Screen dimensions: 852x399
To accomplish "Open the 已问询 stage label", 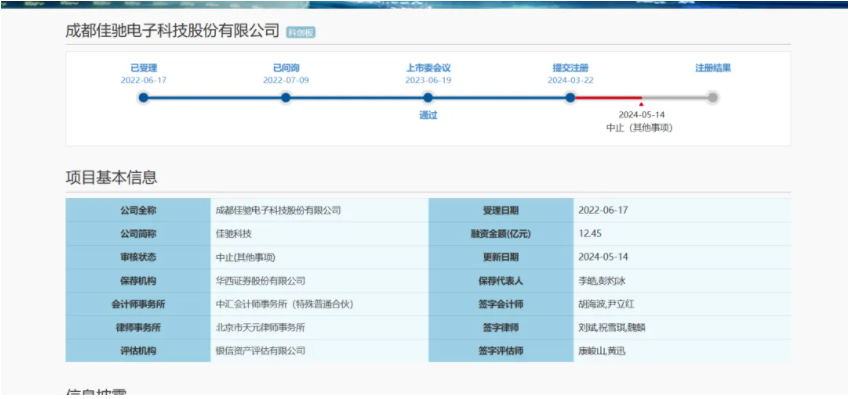I will tap(286, 68).
